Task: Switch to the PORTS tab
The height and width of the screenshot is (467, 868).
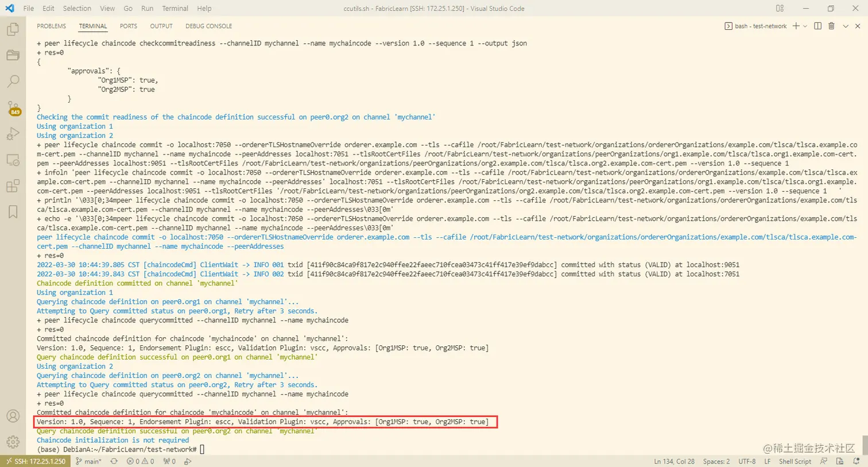Action: click(x=129, y=26)
